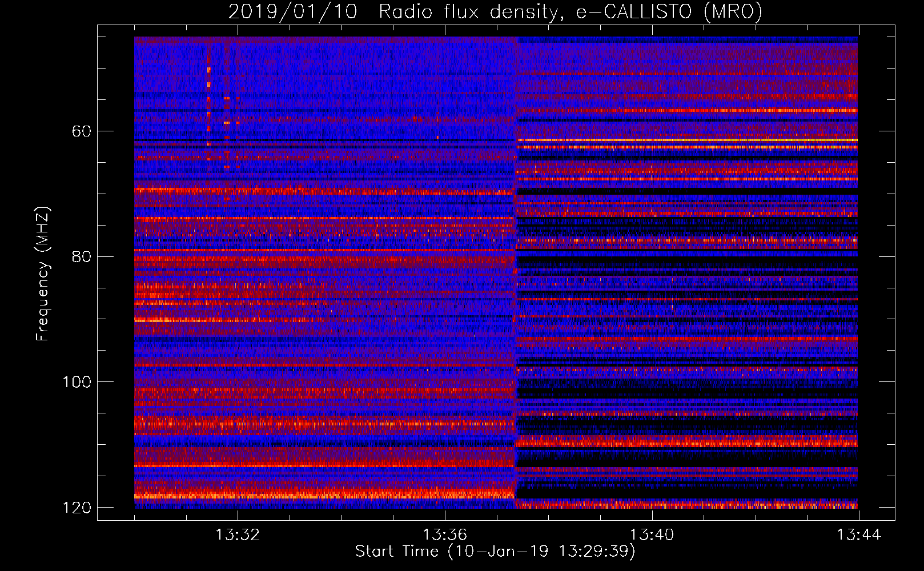Select the 'Frequency (MHZ)' axis label
Image resolution: width=924 pixels, height=571 pixels.
pyautogui.click(x=43, y=274)
